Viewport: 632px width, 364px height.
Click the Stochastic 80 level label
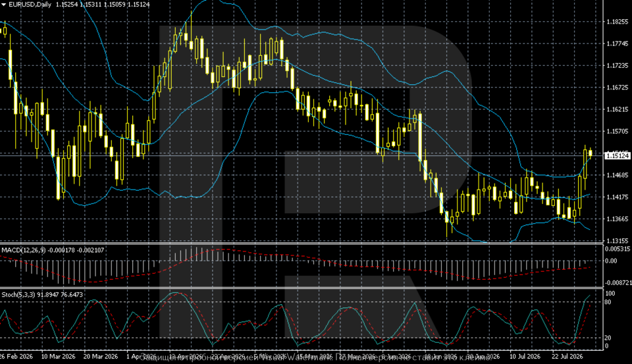click(x=608, y=302)
